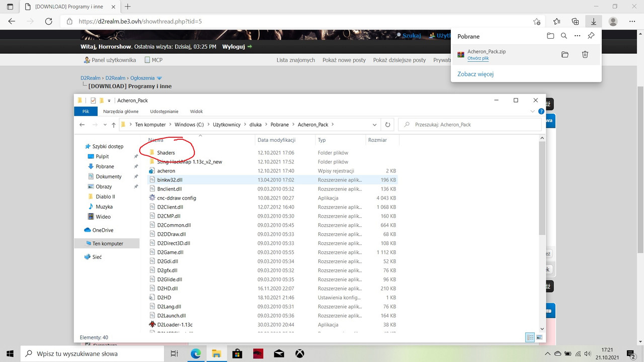Click Wyloguj link on the forum page
The width and height of the screenshot is (644, 362).
[x=233, y=46]
